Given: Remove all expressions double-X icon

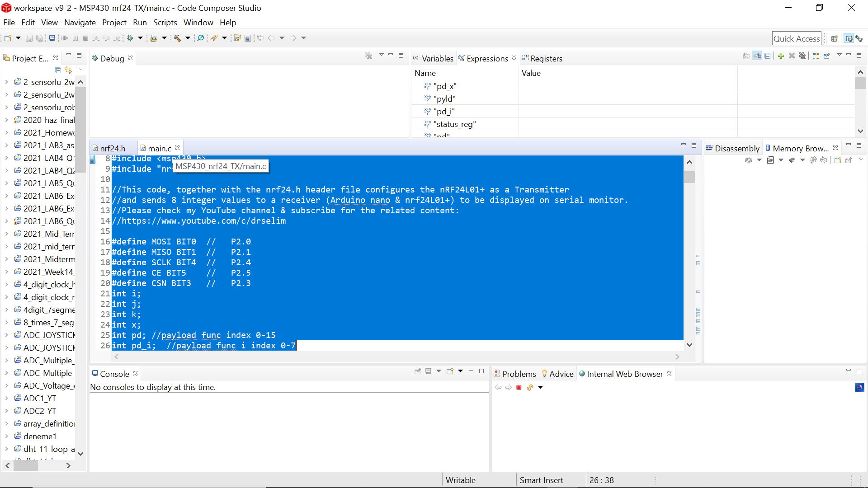Looking at the screenshot, I should click(x=802, y=56).
